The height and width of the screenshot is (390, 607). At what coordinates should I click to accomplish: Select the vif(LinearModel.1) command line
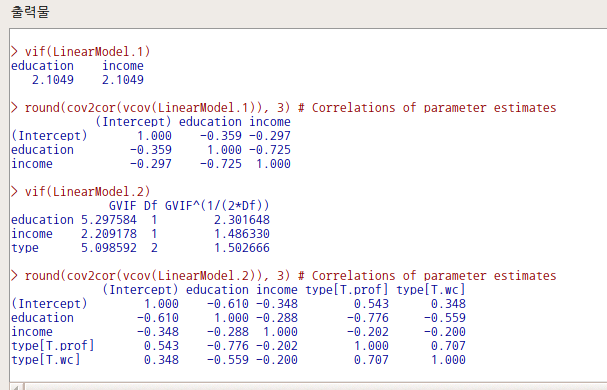coord(81,52)
